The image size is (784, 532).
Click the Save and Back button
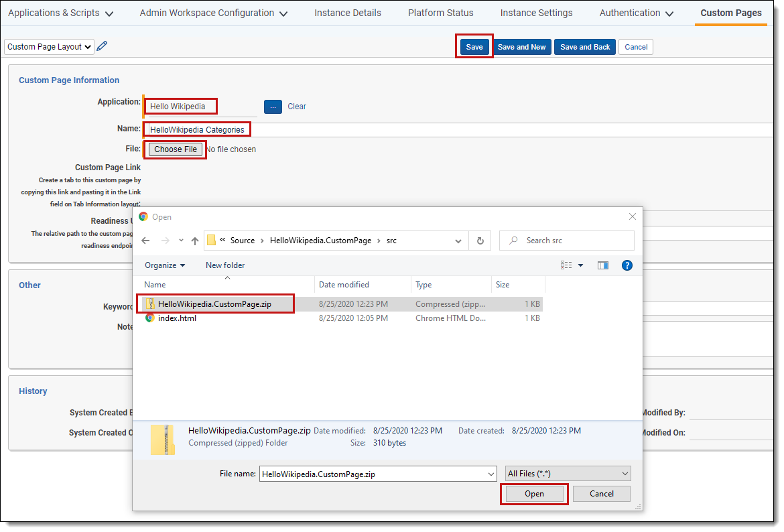(x=585, y=47)
